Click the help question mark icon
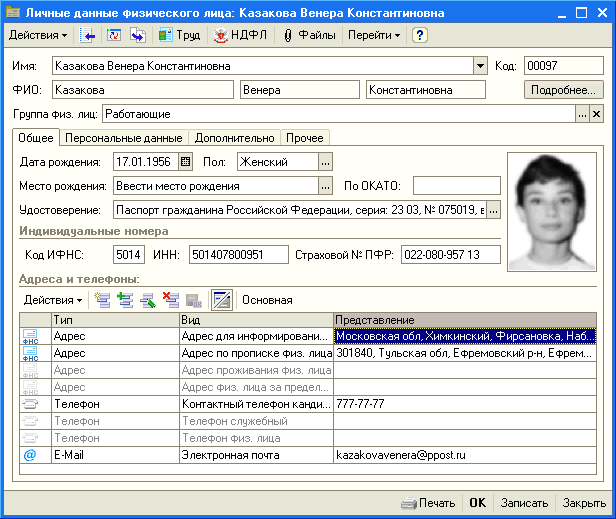This screenshot has width=616, height=519. tap(420, 35)
